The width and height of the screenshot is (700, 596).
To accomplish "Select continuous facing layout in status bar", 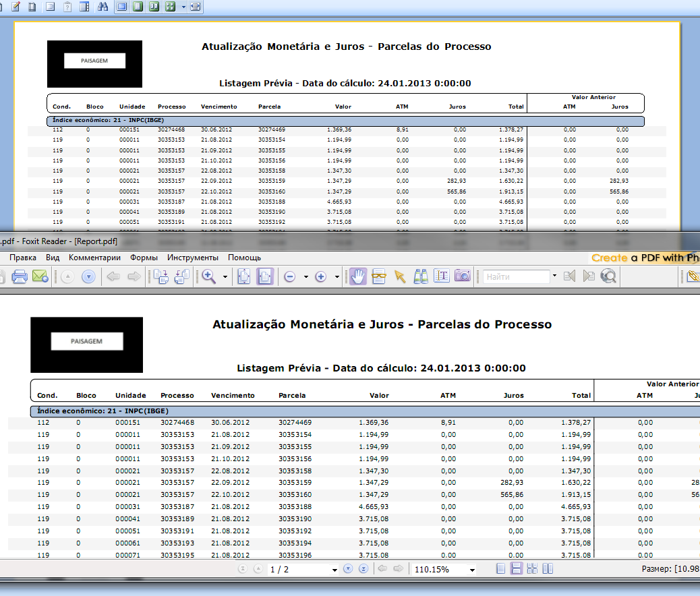I will click(532, 568).
